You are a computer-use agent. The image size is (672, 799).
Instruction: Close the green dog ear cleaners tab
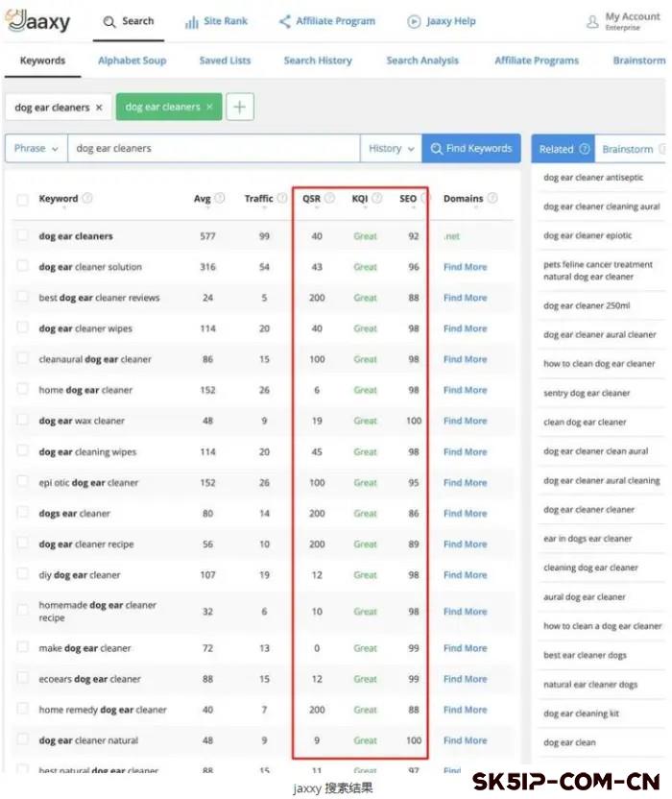209,107
